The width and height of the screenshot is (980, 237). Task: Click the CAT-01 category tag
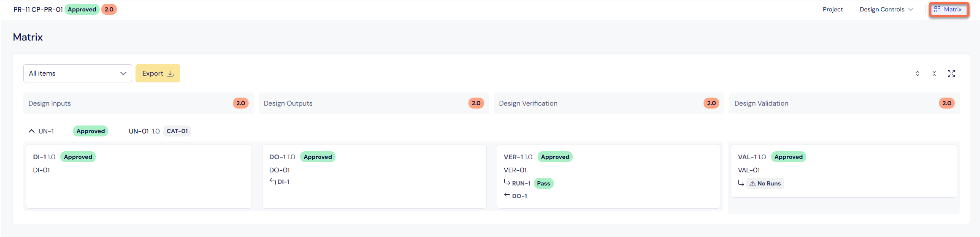pyautogui.click(x=177, y=131)
